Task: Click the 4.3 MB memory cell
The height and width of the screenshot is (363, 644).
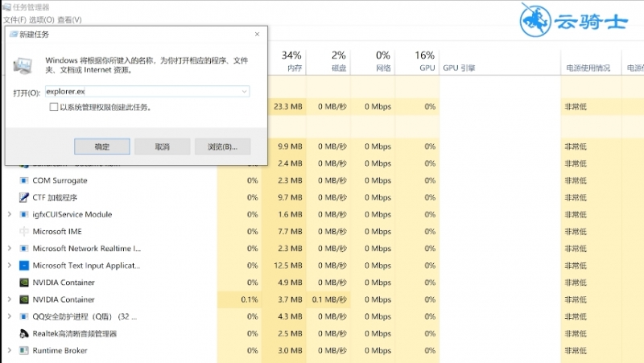Action: 284,316
